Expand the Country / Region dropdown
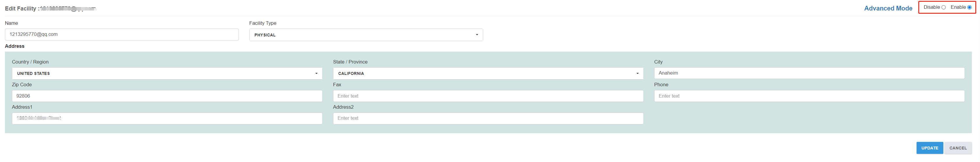 point(167,73)
